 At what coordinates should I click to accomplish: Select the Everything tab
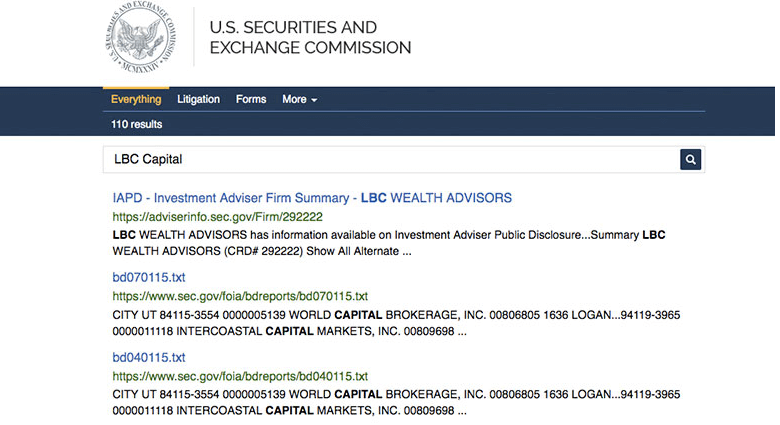tap(136, 100)
